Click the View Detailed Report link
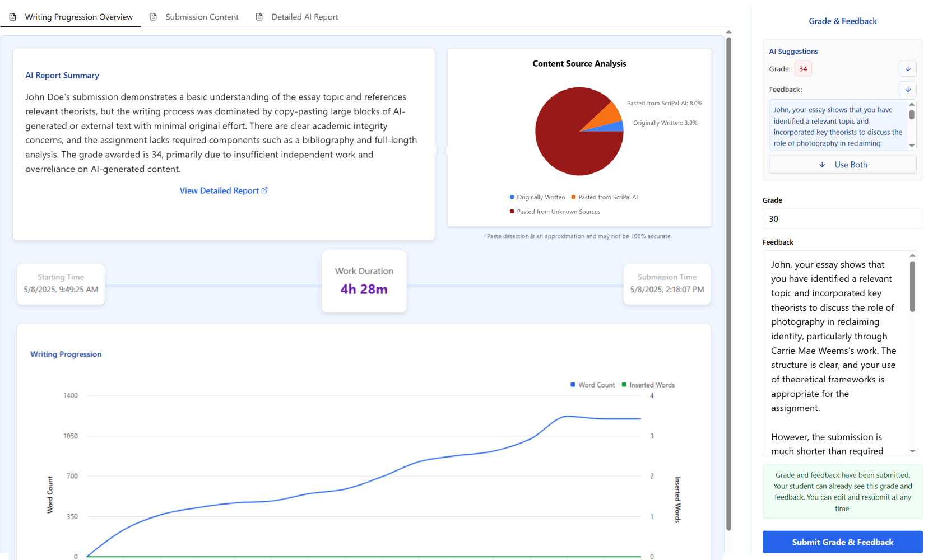The height and width of the screenshot is (560, 933). (220, 190)
